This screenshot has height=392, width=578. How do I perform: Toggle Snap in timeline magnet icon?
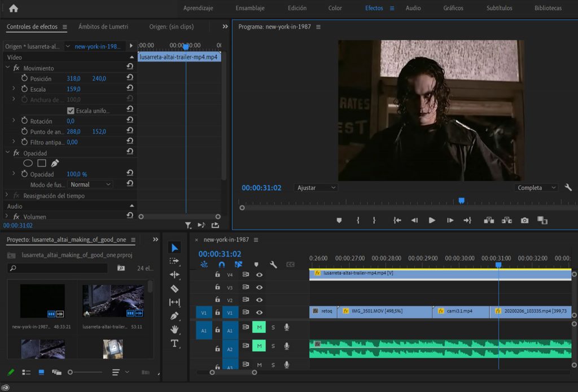pyautogui.click(x=221, y=265)
